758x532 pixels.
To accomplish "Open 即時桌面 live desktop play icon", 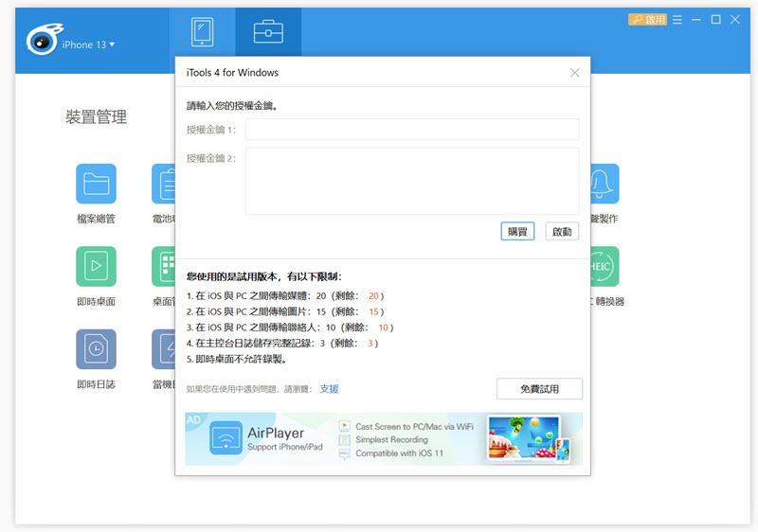I will pos(97,266).
